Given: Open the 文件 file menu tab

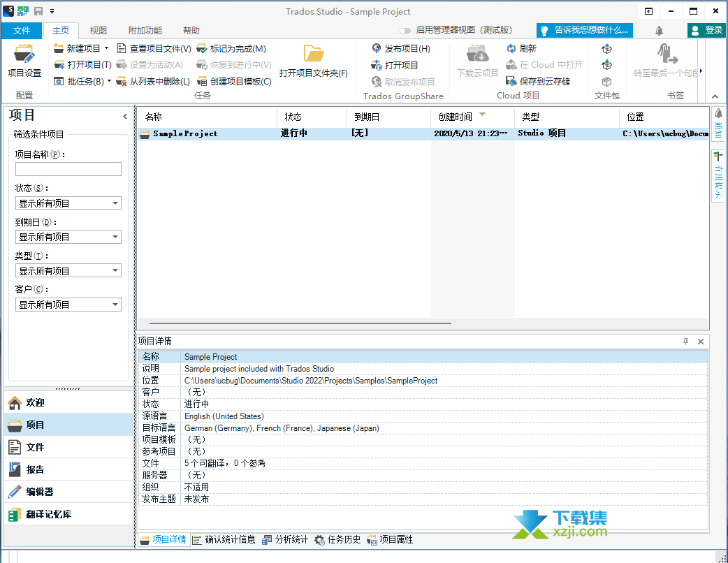Looking at the screenshot, I should click(22, 31).
